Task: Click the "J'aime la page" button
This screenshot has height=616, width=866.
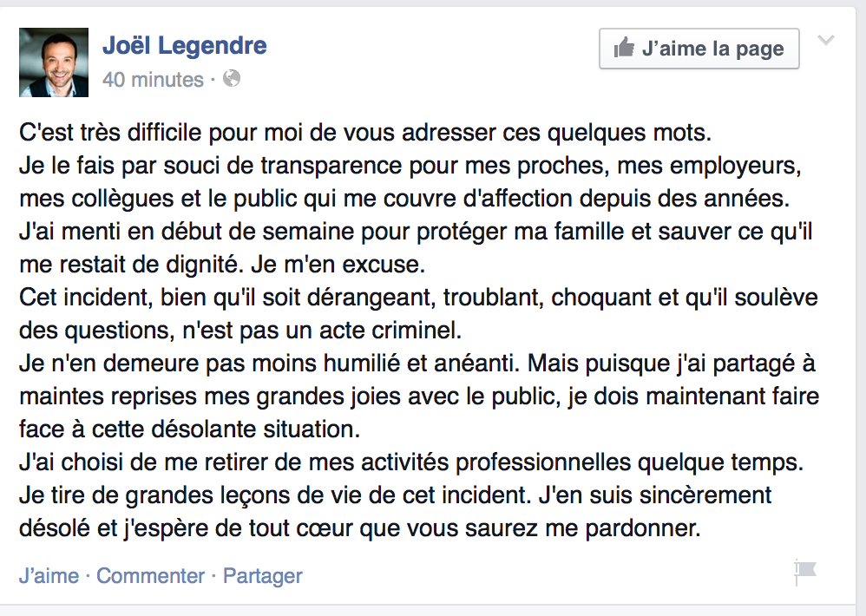Action: (699, 49)
